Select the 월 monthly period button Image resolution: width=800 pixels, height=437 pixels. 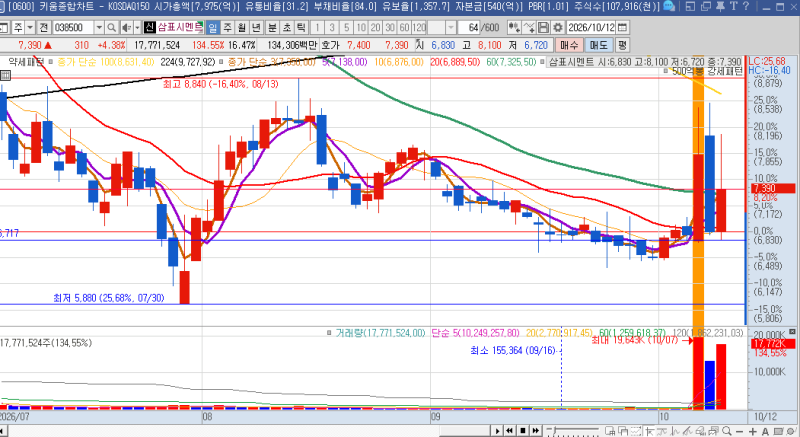(242, 28)
